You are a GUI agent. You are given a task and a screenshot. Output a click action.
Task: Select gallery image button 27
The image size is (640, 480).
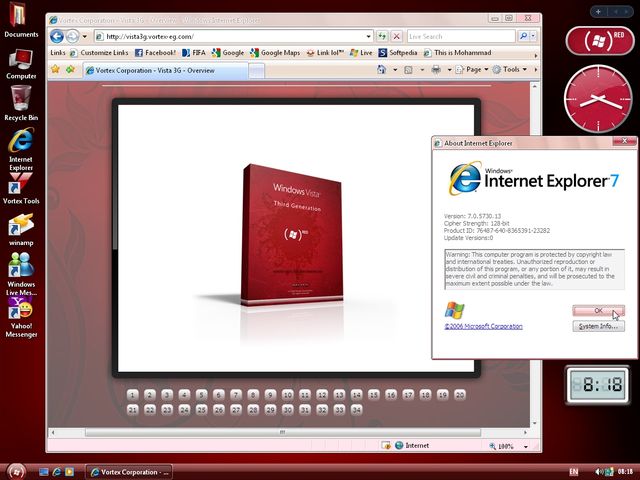pyautogui.click(x=236, y=409)
